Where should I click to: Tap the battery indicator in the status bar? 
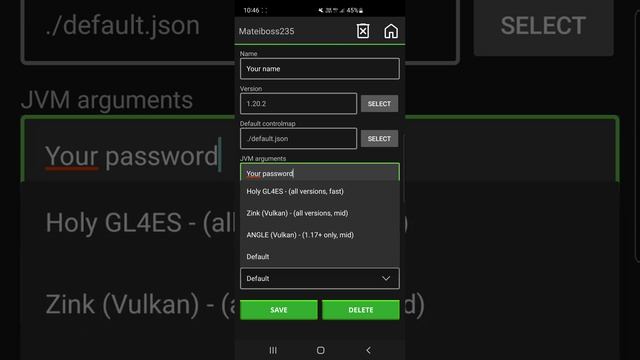[x=355, y=10]
